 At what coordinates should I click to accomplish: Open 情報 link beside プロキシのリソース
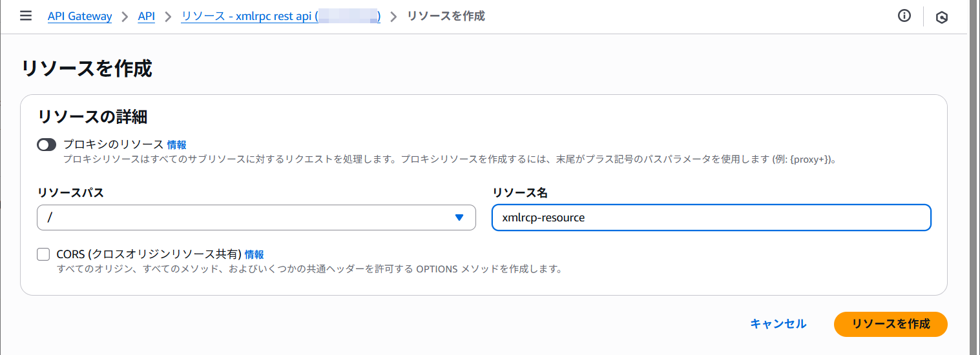177,145
